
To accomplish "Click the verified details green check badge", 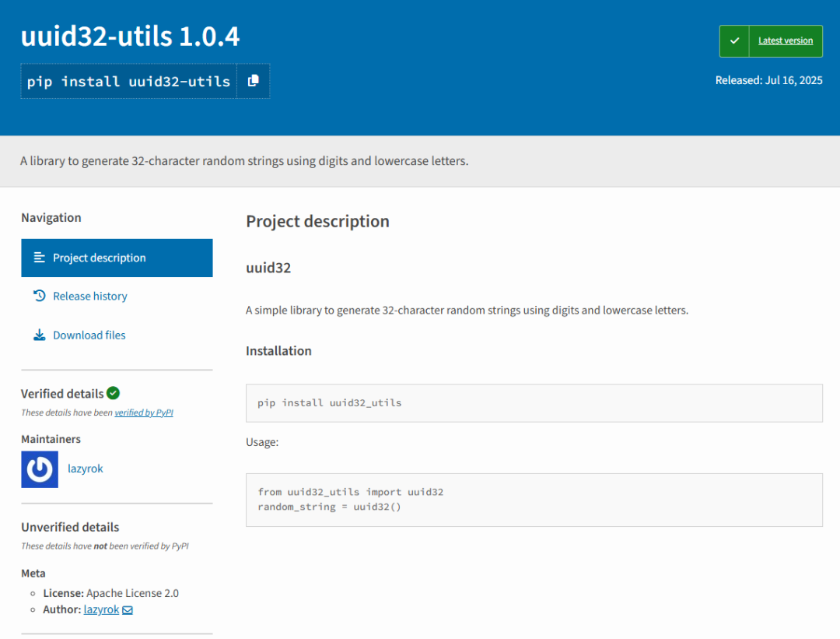I will (x=113, y=394).
